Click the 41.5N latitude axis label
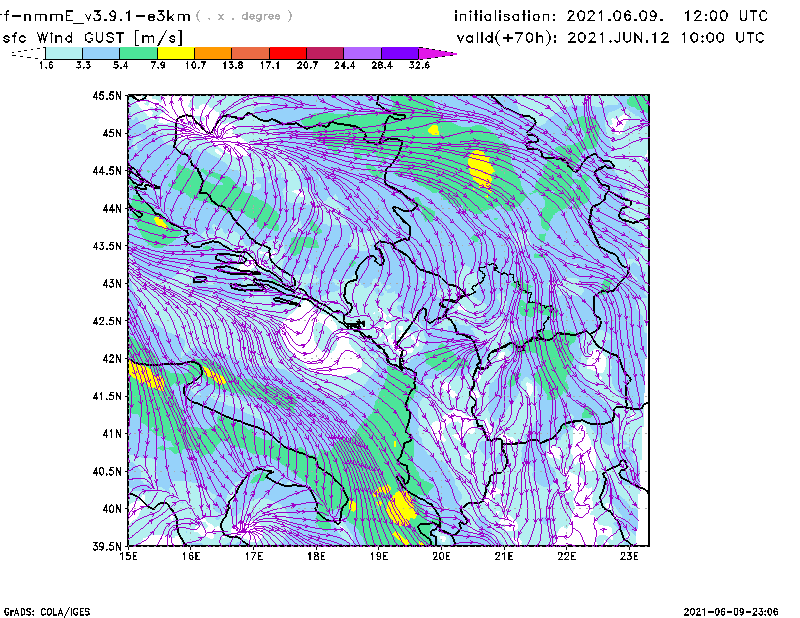Screen dimensions: 800x618 click(107, 396)
